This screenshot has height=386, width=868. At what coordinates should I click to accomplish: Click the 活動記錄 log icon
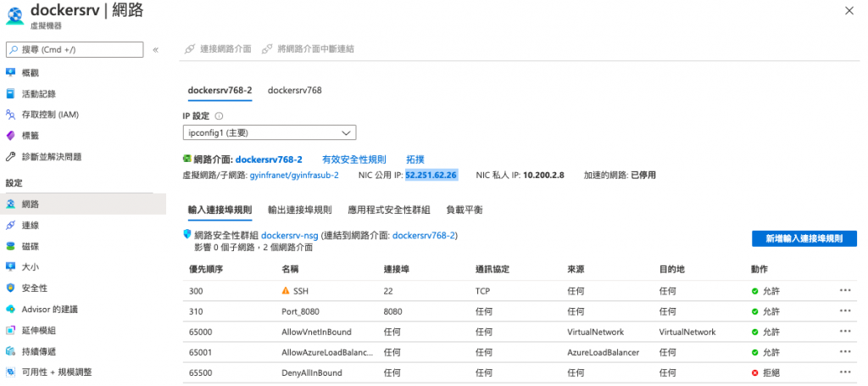click(x=10, y=93)
